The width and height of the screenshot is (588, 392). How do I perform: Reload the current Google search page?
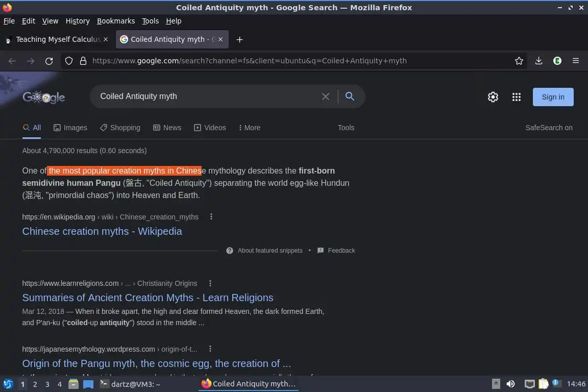pos(49,61)
